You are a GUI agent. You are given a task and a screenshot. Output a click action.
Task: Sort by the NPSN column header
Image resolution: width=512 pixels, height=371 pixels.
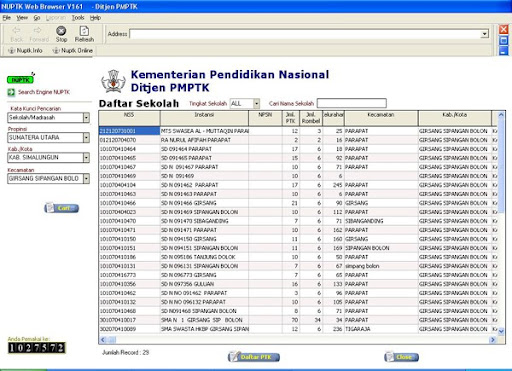(x=265, y=118)
